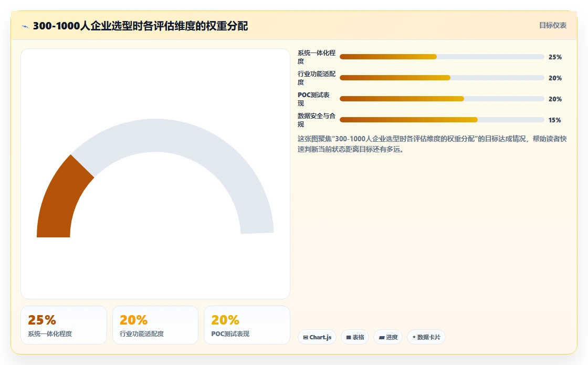Select the Chart.js tag label

pos(320,337)
